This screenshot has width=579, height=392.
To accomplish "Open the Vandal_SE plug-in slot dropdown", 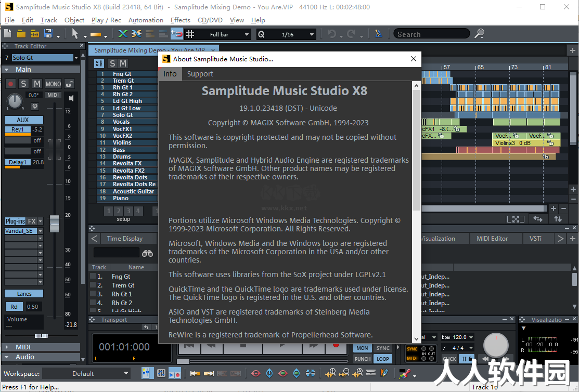I will 40,231.
